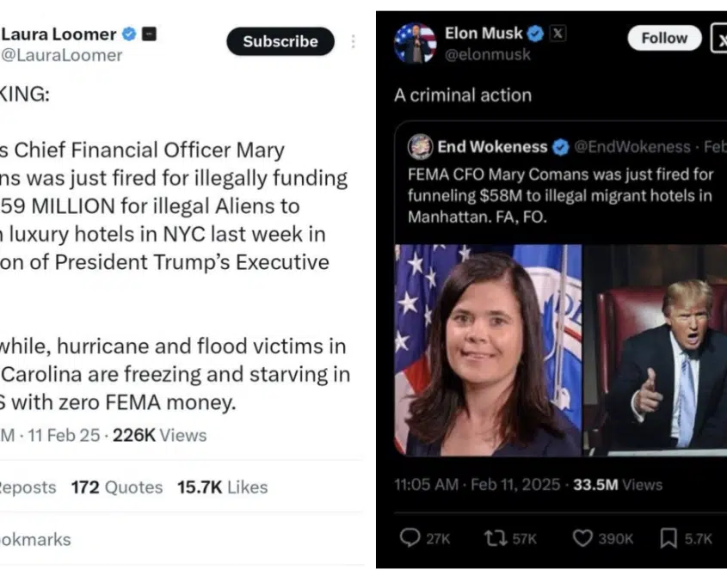Click End Wokeness verified badge
Screen dimensions: 727x588
point(560,147)
